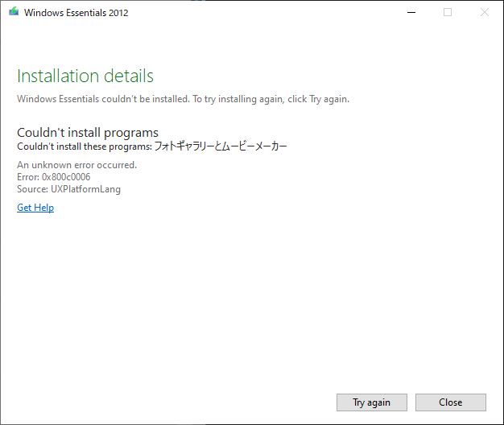Image resolution: width=504 pixels, height=425 pixels.
Task: Click the disabled maximize window button
Action: tap(448, 12)
